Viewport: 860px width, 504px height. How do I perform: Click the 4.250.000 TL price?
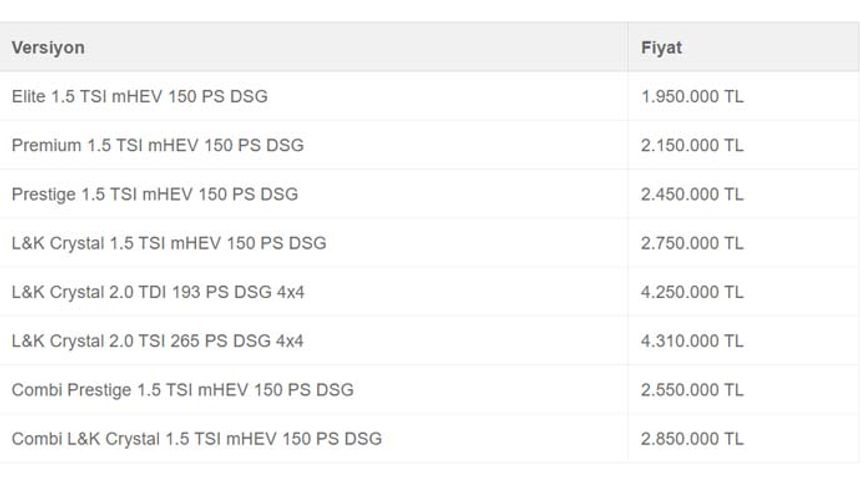(692, 292)
